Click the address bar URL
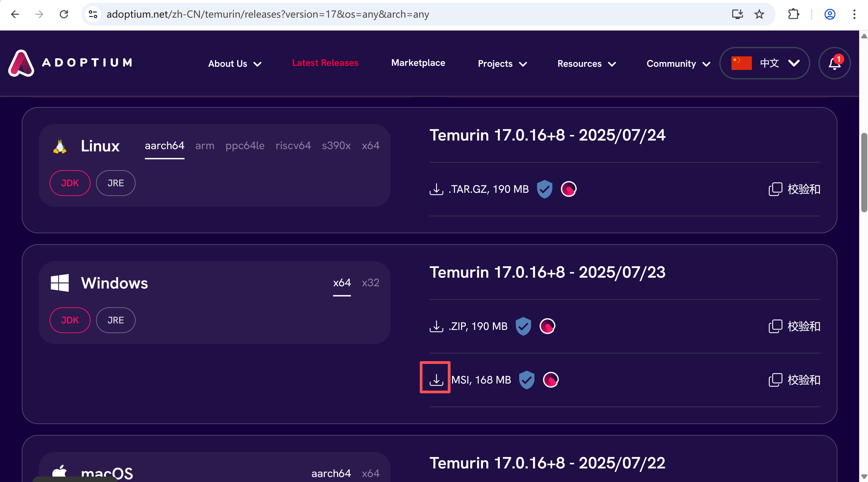The image size is (868, 482). [x=268, y=14]
